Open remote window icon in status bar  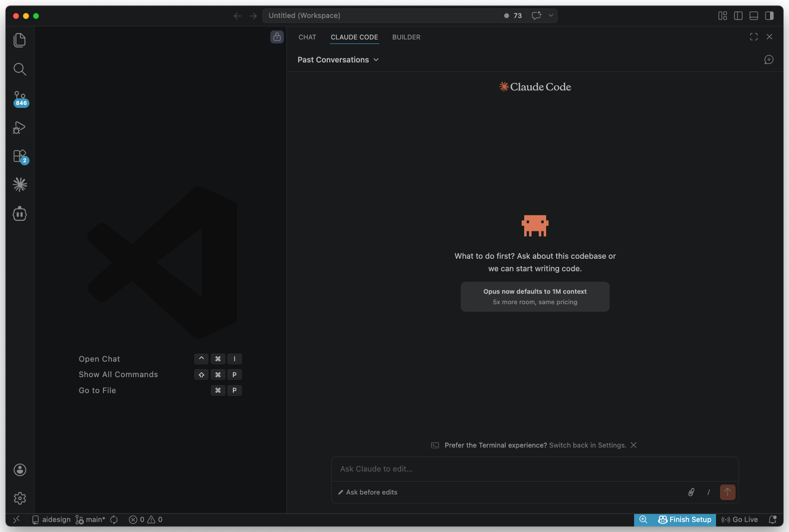tap(16, 520)
